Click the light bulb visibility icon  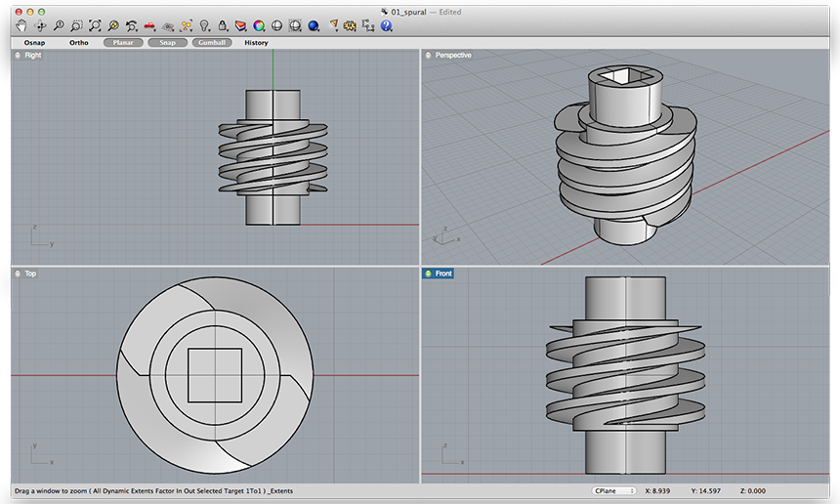204,25
